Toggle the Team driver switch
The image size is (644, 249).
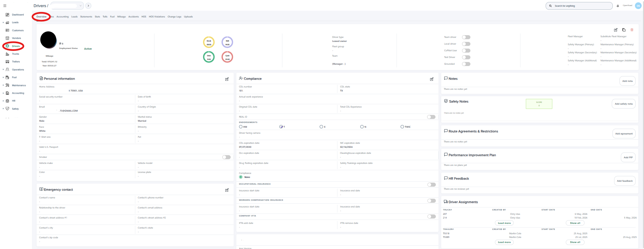[466, 37]
